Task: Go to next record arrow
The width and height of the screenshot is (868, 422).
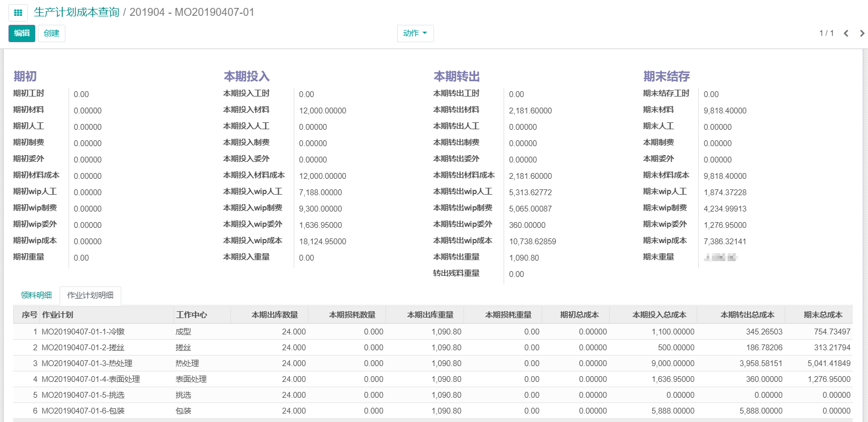Action: (862, 33)
